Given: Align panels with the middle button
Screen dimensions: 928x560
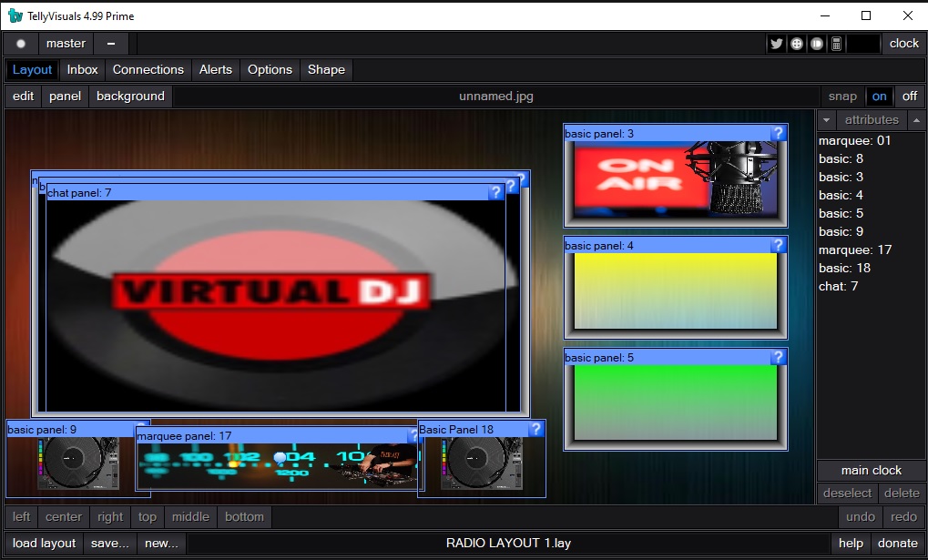Looking at the screenshot, I should coord(190,517).
